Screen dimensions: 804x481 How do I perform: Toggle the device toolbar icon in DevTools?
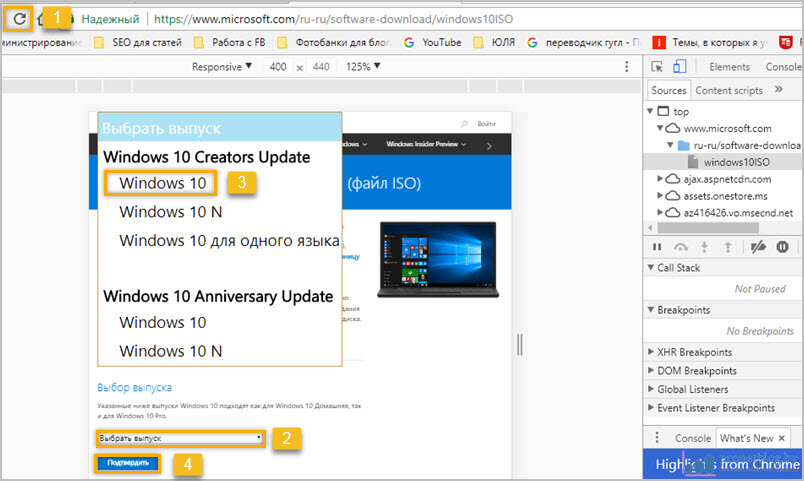point(680,67)
